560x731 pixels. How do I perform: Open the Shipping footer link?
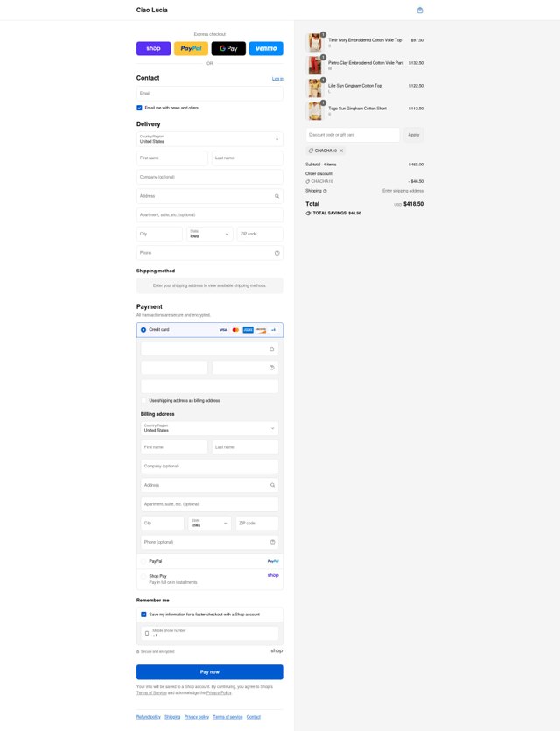(x=172, y=717)
